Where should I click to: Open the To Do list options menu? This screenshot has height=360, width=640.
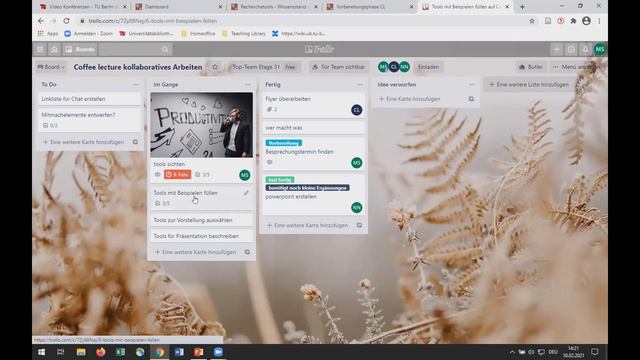tap(136, 84)
